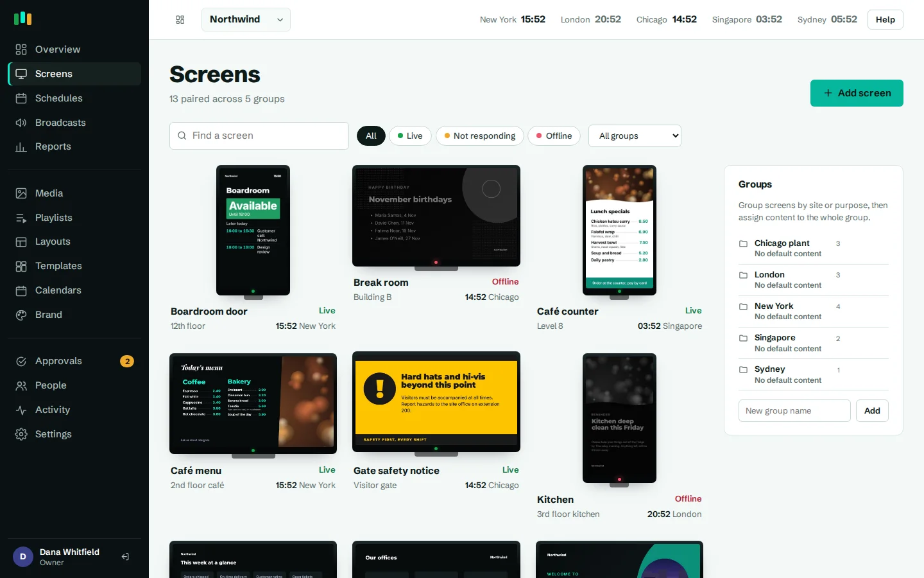The height and width of the screenshot is (578, 924).
Task: Click the Layouts panel icon
Action: click(21, 241)
